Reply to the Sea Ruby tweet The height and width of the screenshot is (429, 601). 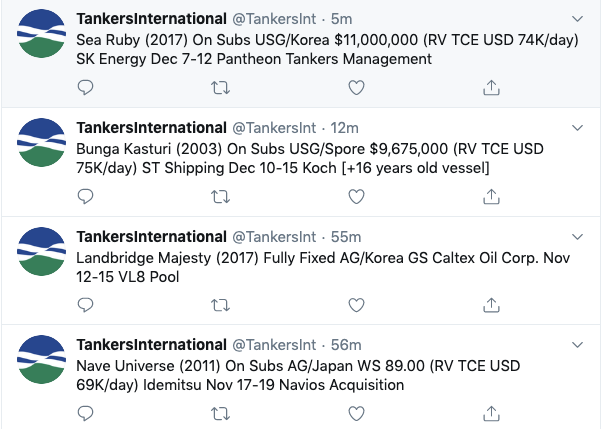(85, 87)
